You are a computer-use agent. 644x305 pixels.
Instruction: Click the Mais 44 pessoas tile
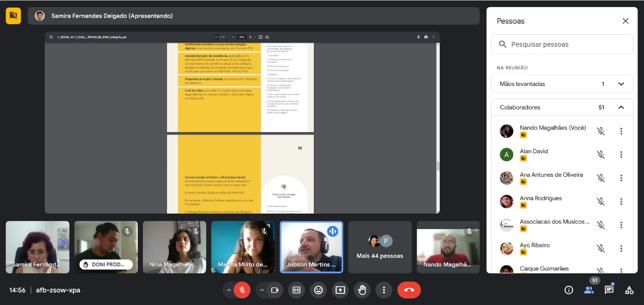(379, 247)
